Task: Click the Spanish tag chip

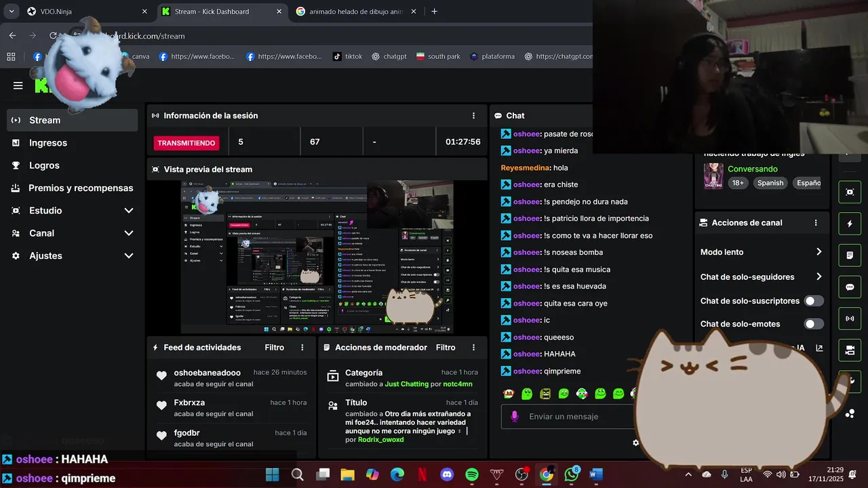Action: pos(770,183)
